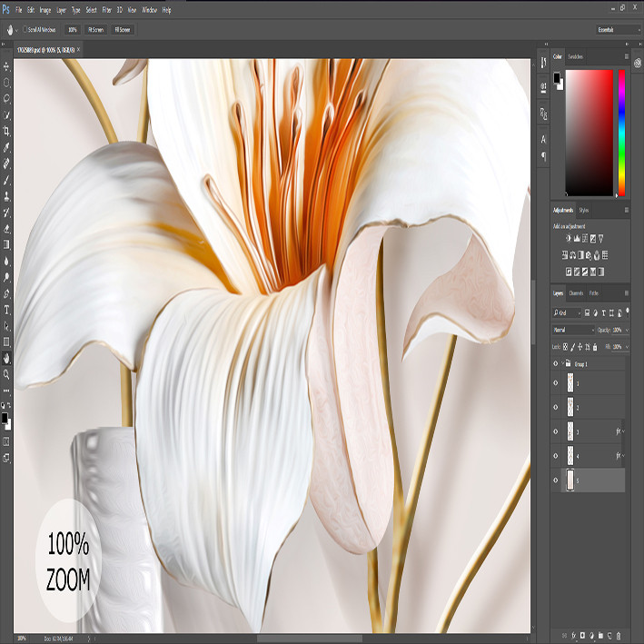Viewport: 644px width, 644px height.
Task: Switch to the Channels tab
Action: [x=576, y=292]
